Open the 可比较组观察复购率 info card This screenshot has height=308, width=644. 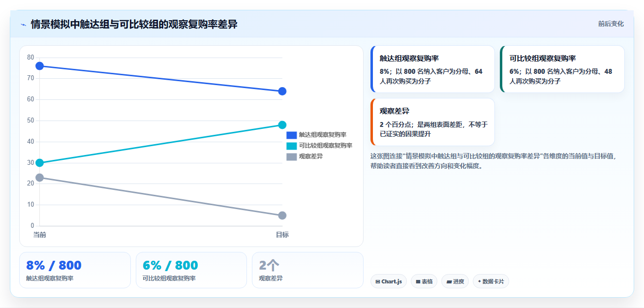coord(562,69)
